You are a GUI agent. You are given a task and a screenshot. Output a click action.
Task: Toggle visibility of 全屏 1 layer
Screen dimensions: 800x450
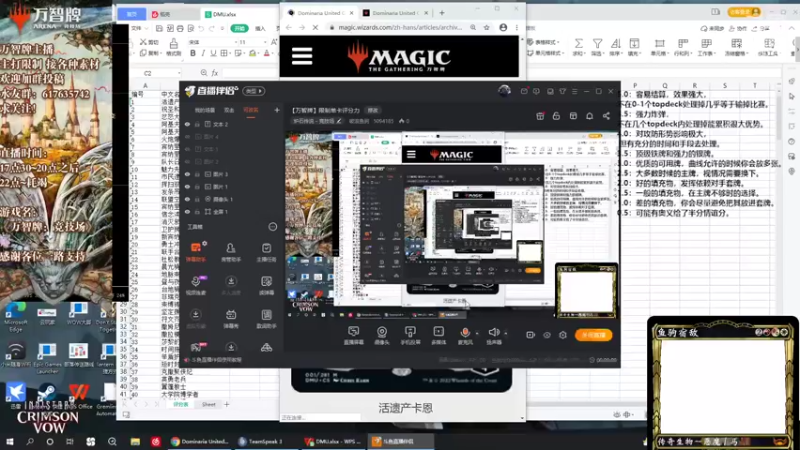pos(187,211)
